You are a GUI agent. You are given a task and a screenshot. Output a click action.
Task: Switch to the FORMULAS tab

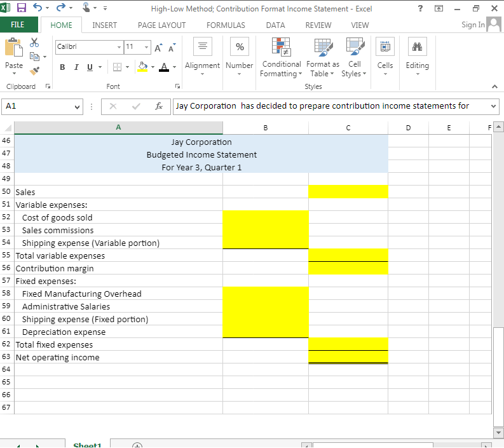point(226,25)
